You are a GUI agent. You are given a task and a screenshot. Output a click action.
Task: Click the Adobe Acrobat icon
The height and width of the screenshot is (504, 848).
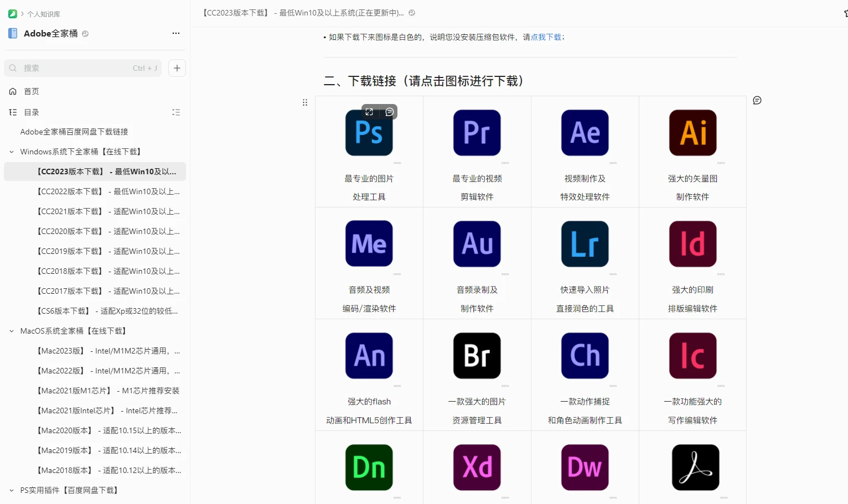click(x=695, y=467)
